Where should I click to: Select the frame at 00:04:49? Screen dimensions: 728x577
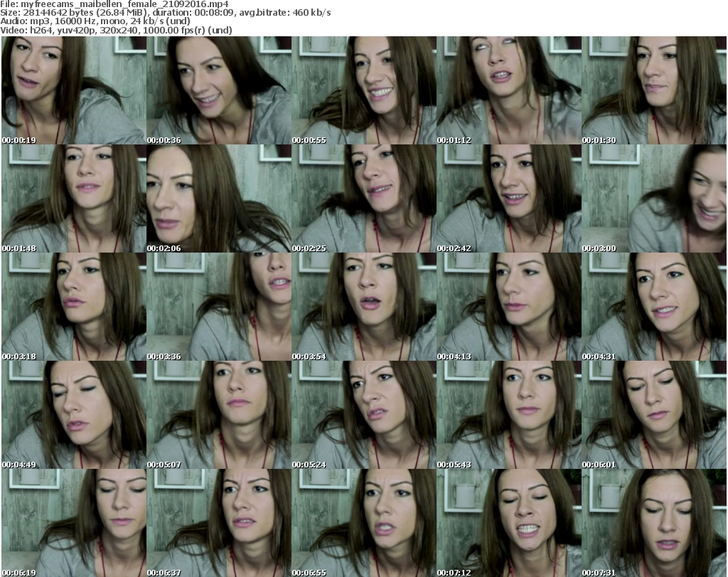(74, 415)
